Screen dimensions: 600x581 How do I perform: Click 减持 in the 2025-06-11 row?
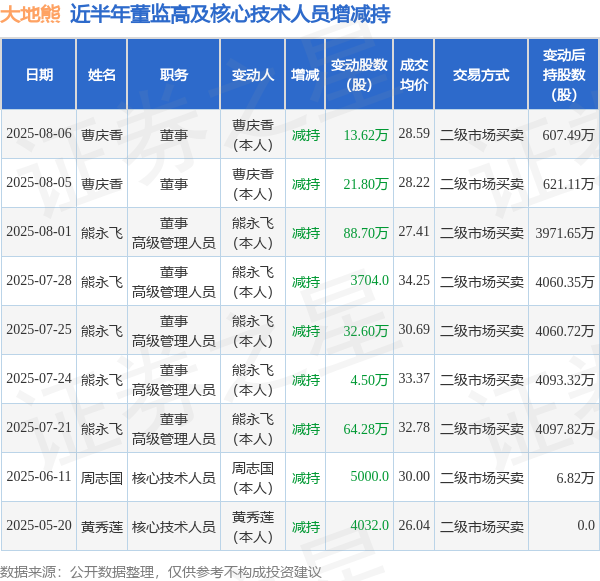(x=305, y=478)
